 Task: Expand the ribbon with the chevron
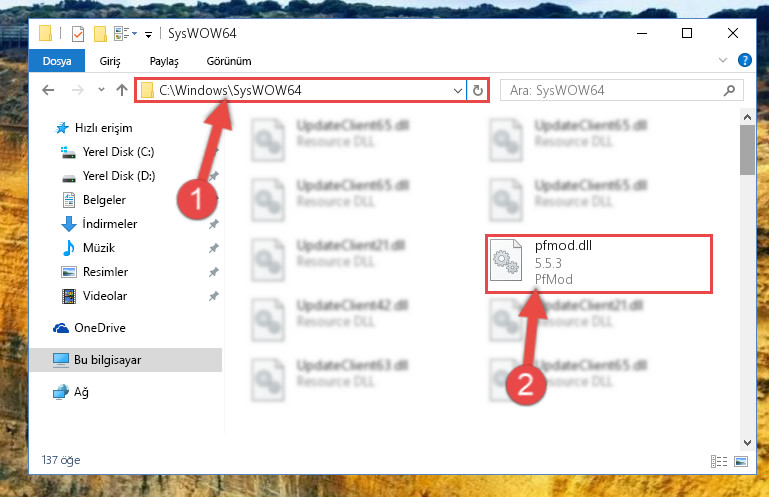[x=722, y=60]
